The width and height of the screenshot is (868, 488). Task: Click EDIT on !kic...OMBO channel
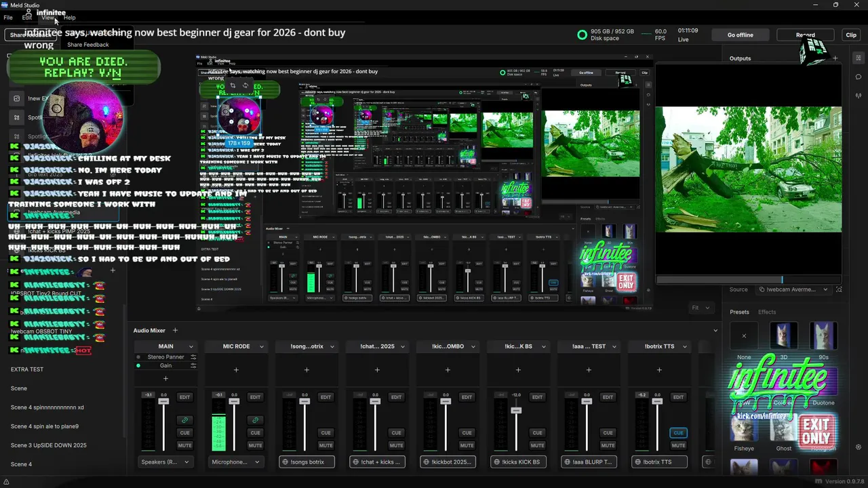click(x=467, y=397)
